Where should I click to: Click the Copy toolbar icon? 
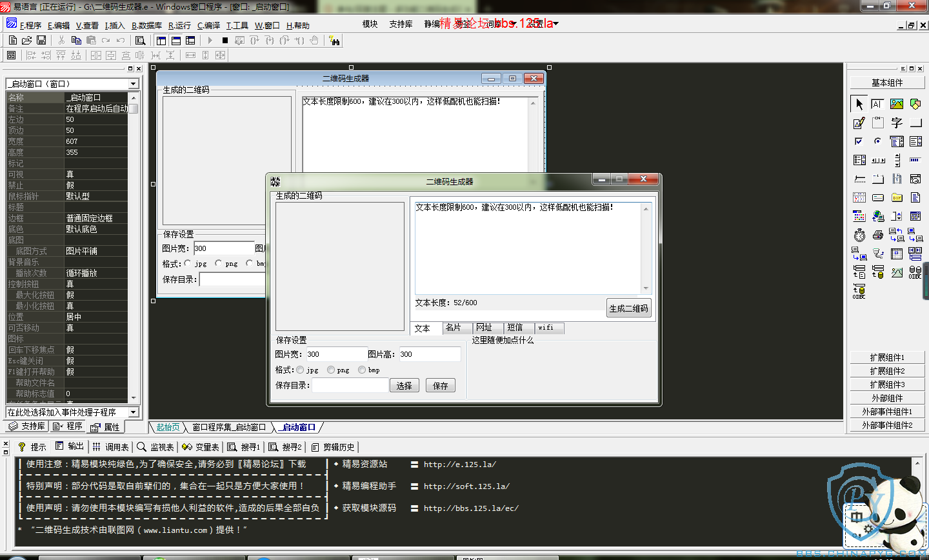[x=76, y=40]
